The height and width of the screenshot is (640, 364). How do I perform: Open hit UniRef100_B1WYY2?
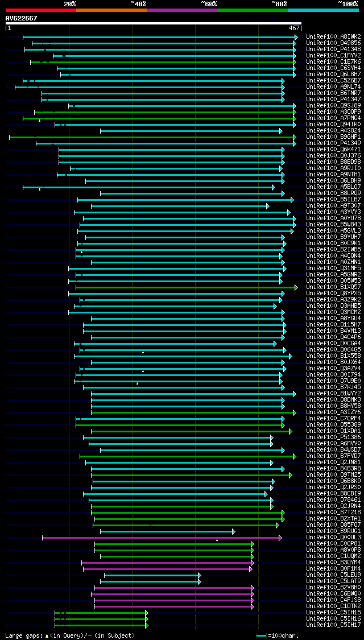(x=333, y=394)
